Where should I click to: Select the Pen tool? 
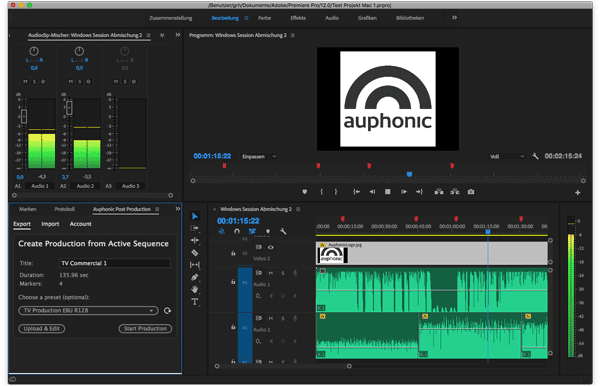195,277
